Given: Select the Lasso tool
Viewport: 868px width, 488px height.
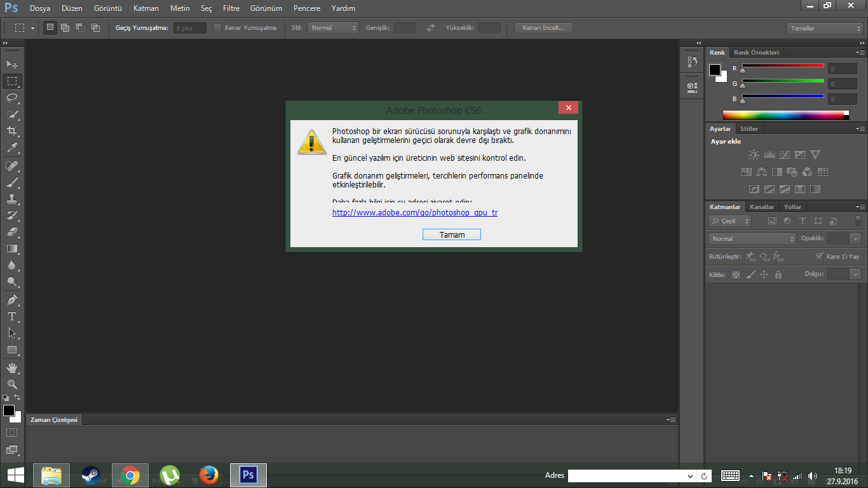Looking at the screenshot, I should coord(12,98).
